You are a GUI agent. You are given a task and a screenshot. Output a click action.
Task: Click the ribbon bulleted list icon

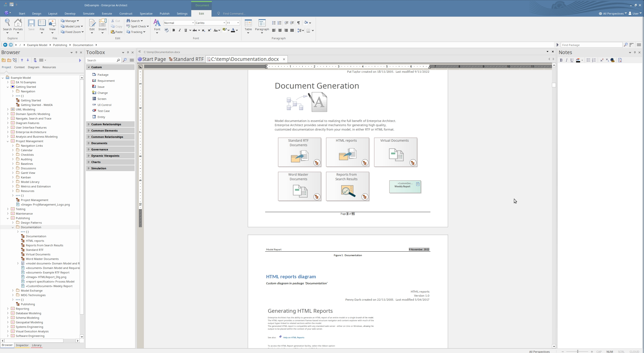click(274, 23)
